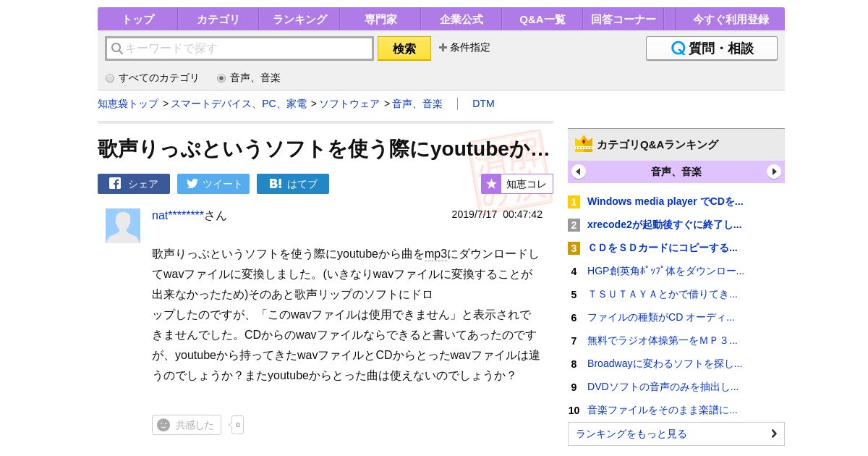This screenshot has width=868, height=456.
Task: Open rank 3: ＣＤをＳＤカードにコピーする...
Action: click(x=663, y=248)
